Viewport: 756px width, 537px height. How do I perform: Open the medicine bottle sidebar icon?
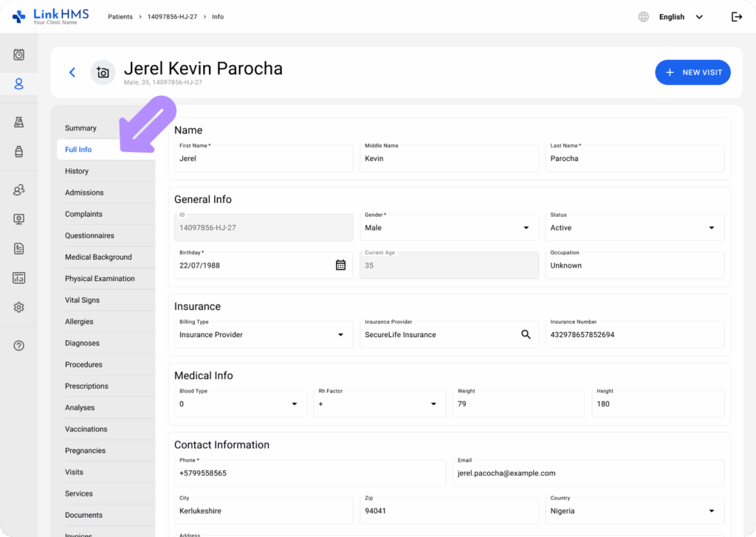tap(19, 152)
